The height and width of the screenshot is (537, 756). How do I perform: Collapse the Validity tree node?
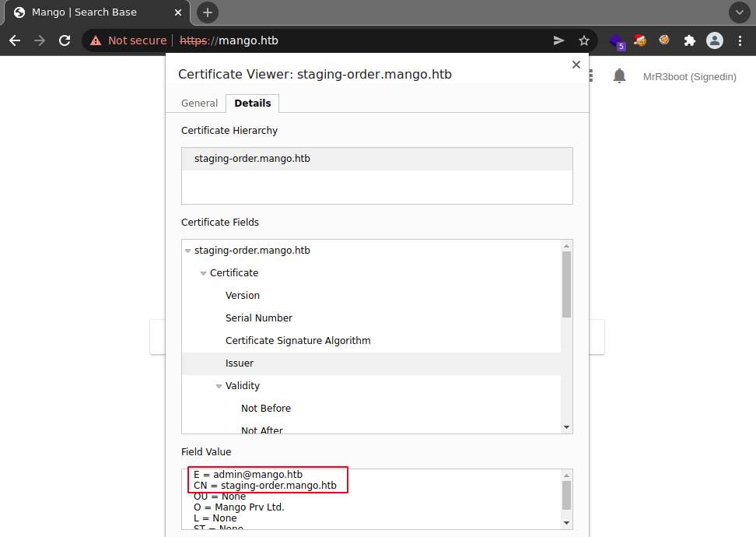(x=219, y=386)
